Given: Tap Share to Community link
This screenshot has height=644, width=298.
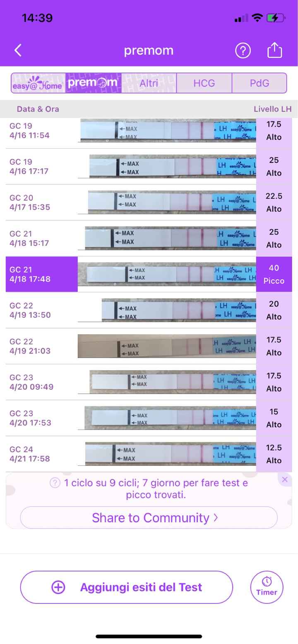Looking at the screenshot, I should tap(149, 517).
